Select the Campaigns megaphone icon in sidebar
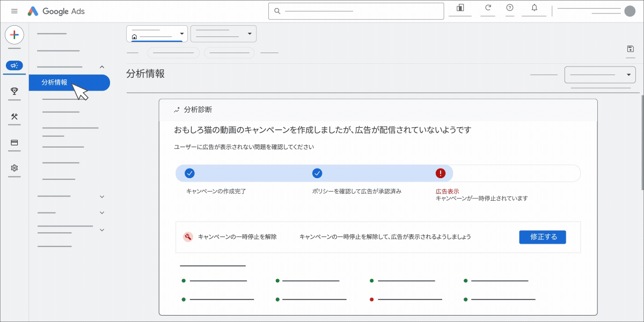Viewport: 644px width, 322px height. pos(14,65)
